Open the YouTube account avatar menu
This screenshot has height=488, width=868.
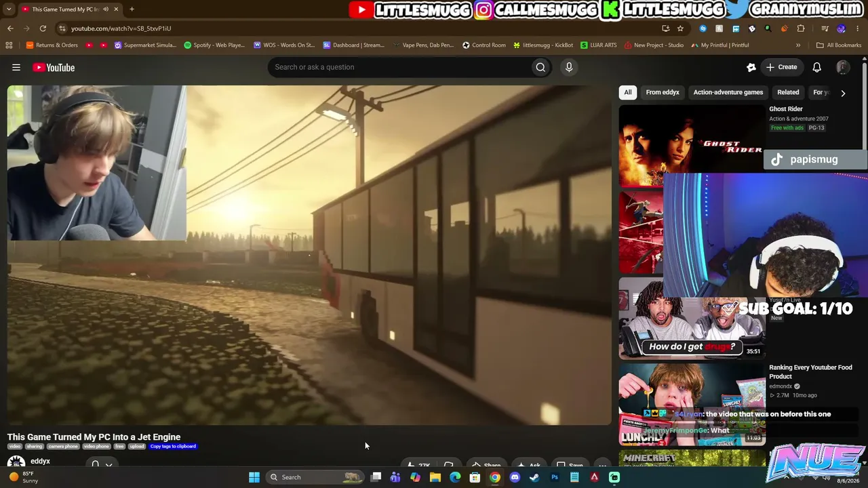coord(843,67)
